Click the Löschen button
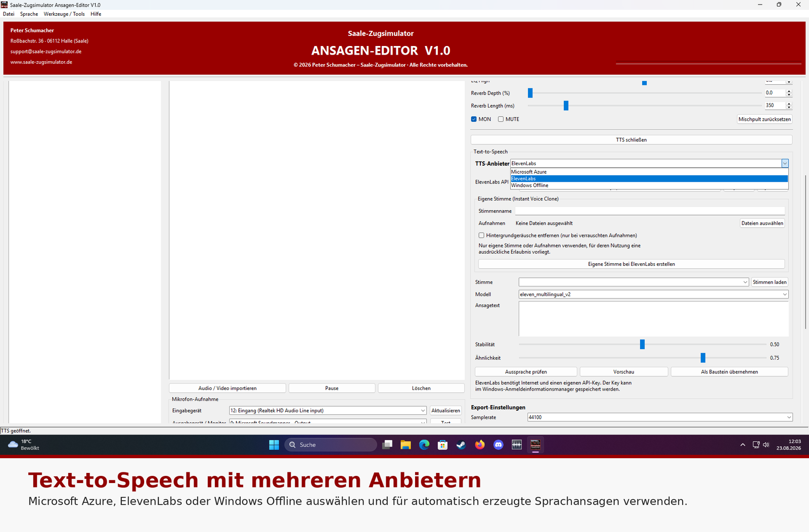809x532 pixels. click(x=421, y=388)
